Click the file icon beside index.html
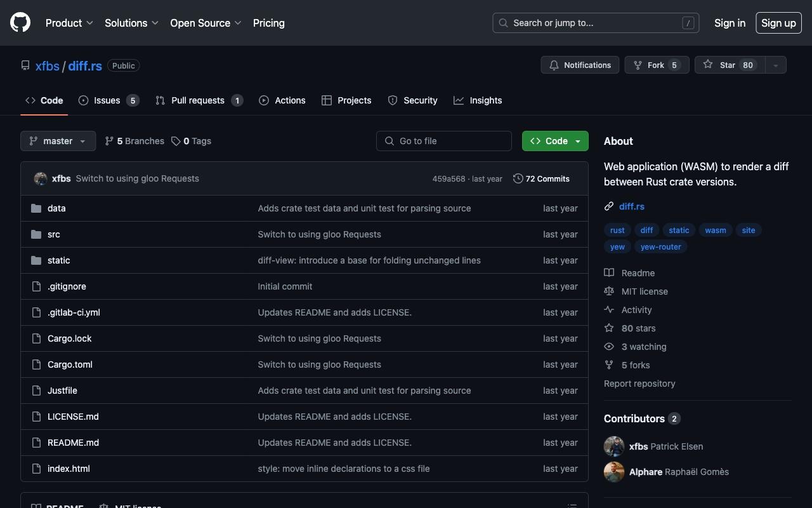Image resolution: width=812 pixels, height=508 pixels. coord(36,469)
